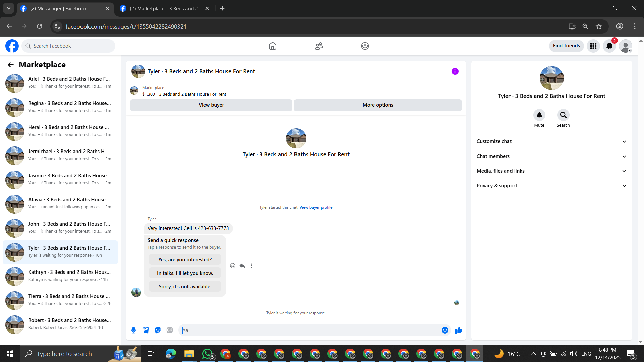Bookmark this page with the star
The width and height of the screenshot is (644, 362).
pos(599,26)
